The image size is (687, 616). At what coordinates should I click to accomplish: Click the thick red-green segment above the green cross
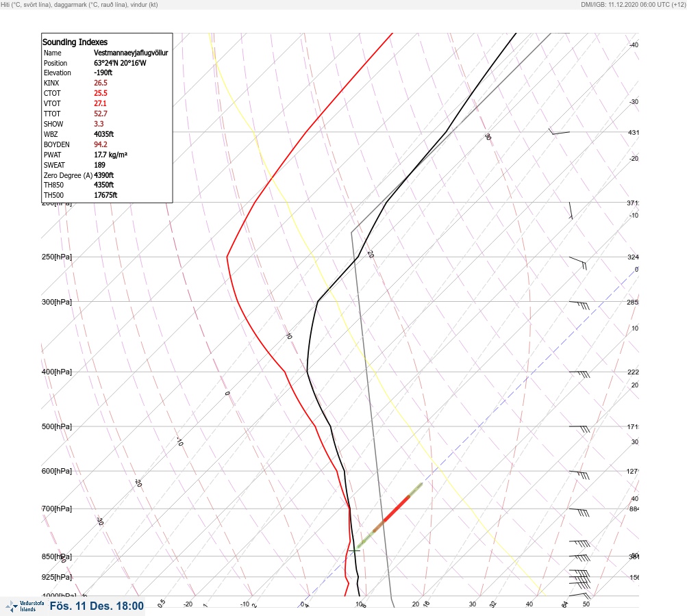pos(390,515)
